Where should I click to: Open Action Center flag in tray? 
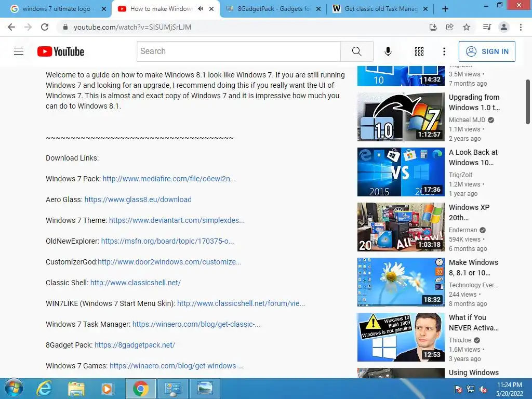click(458, 389)
